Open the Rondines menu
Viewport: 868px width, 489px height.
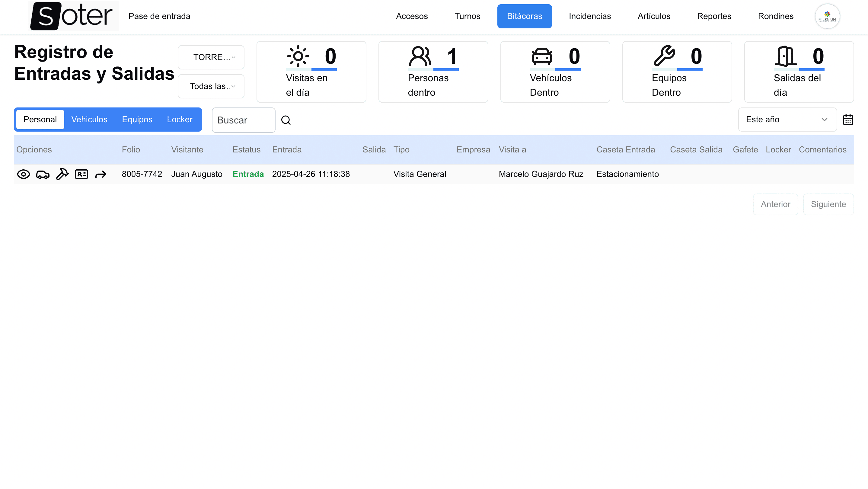[x=776, y=16]
